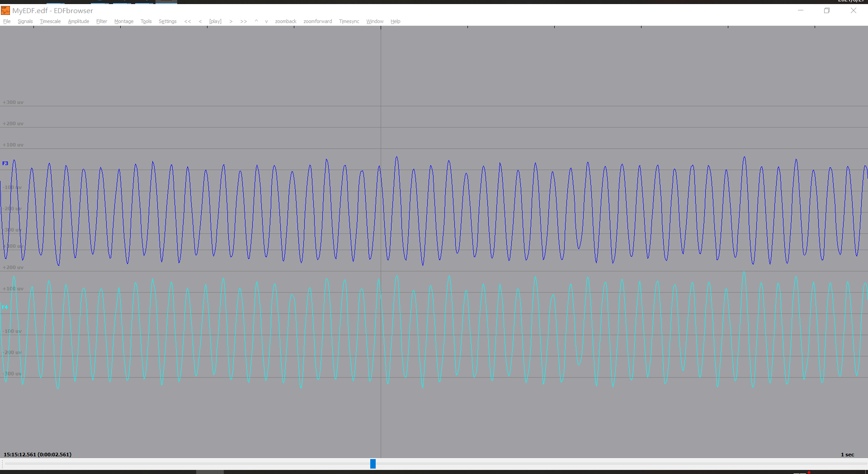Click the EDFbrowser app icon in title bar
This screenshot has height=474, width=868.
click(x=5, y=10)
